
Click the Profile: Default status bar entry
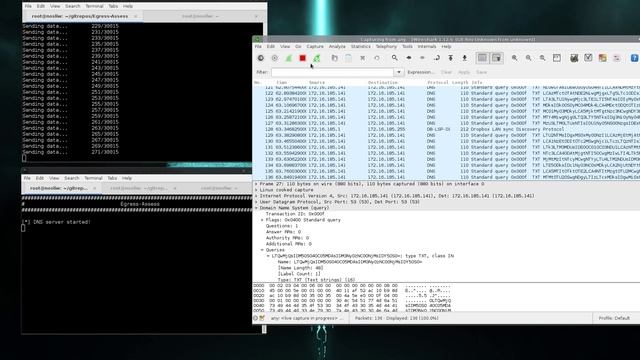pos(614,318)
